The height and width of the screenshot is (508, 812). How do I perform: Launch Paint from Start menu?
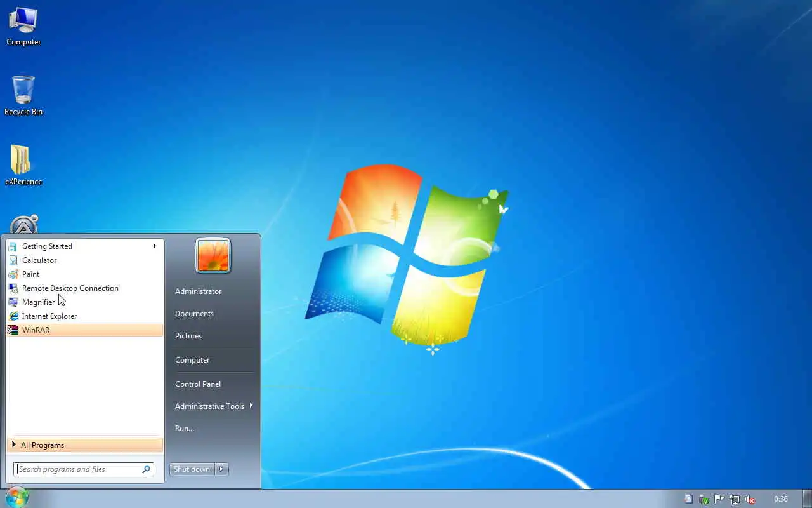point(85,274)
